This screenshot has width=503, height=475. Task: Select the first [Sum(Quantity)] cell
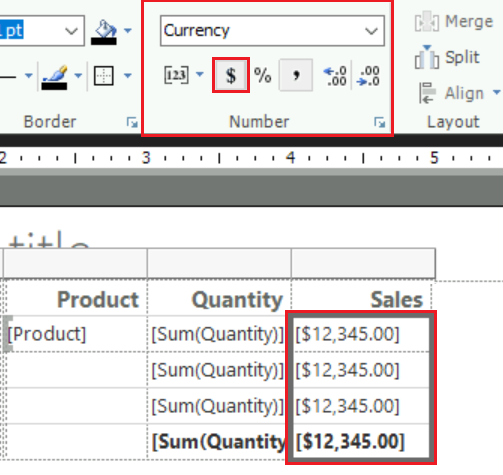pos(218,334)
